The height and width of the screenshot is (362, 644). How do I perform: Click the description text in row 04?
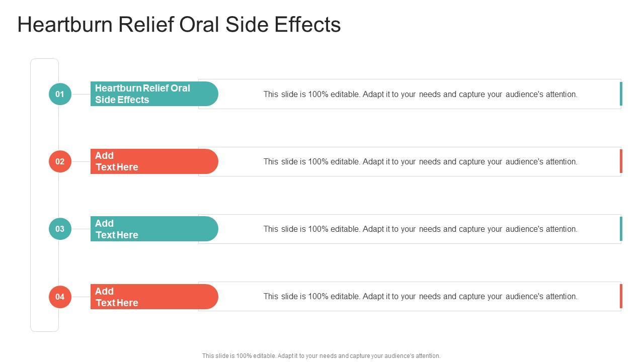pyautogui.click(x=420, y=296)
